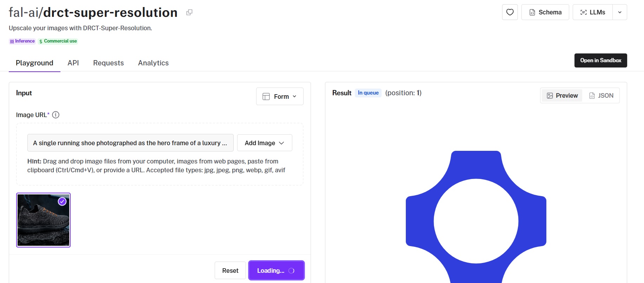
Task: Open the Requests tab
Action: [109, 63]
